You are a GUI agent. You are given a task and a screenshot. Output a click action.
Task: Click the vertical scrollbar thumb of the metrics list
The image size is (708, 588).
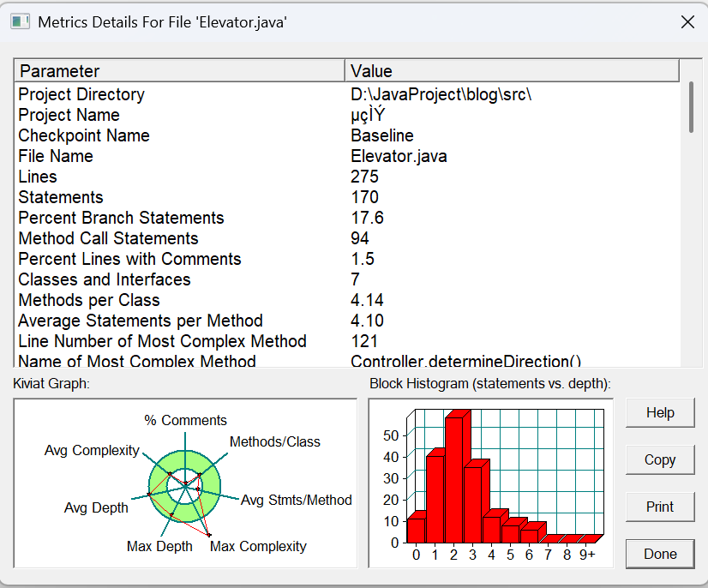(691, 107)
